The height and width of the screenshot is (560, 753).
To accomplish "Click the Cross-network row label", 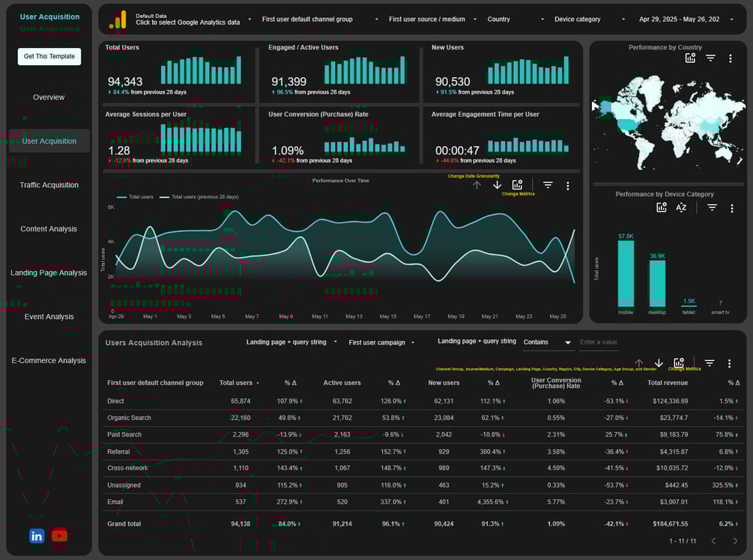I will point(127,469).
